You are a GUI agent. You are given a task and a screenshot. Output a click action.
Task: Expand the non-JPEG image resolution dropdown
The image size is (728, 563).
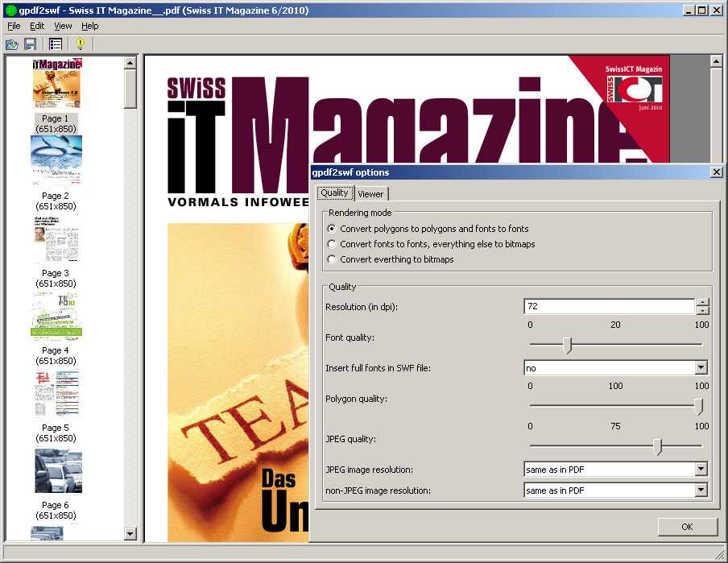[x=701, y=490]
